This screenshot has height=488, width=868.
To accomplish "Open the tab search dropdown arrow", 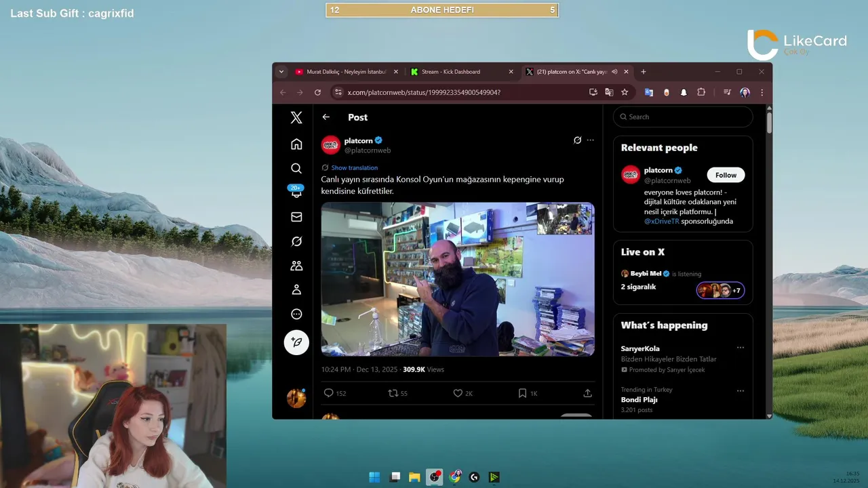I will click(281, 72).
